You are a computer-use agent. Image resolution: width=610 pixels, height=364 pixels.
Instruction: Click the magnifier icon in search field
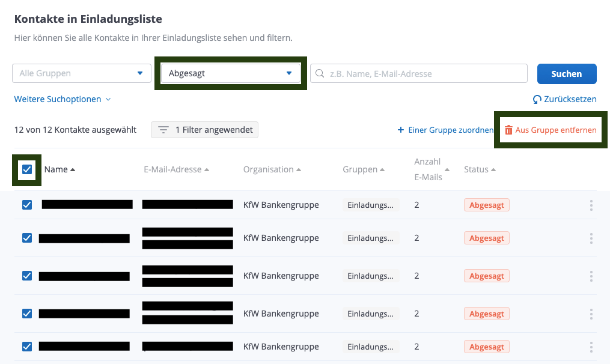coord(320,74)
